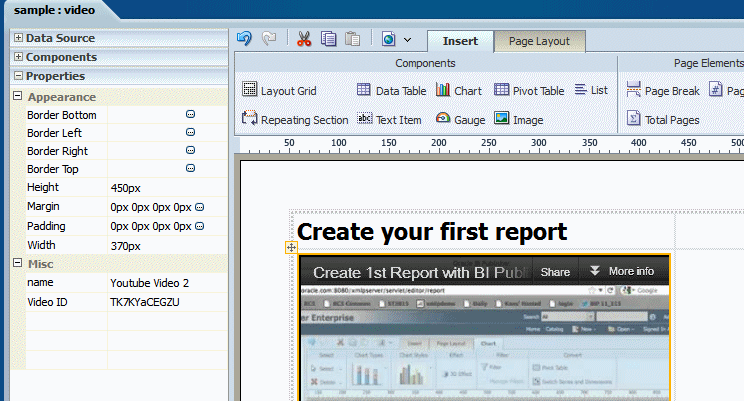Open Padding editor ellipsis button

200,226
